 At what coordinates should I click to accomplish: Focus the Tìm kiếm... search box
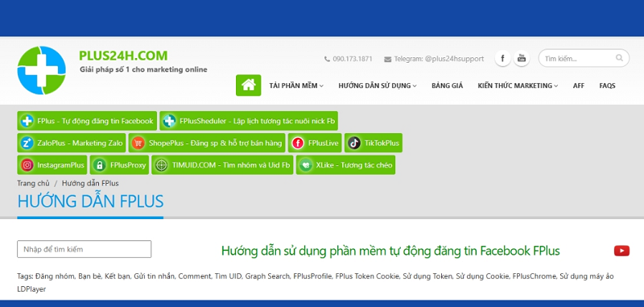click(584, 58)
